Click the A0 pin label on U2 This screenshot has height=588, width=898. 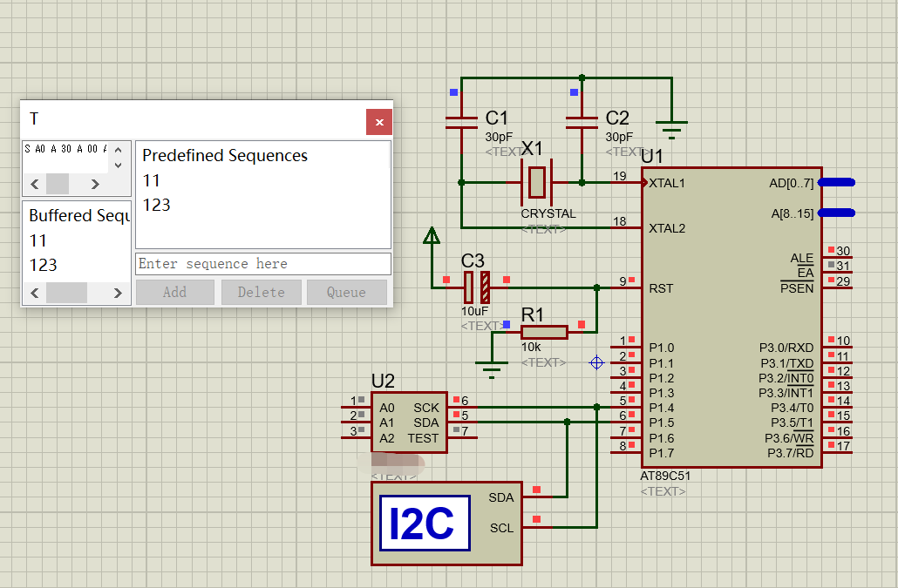coord(386,408)
